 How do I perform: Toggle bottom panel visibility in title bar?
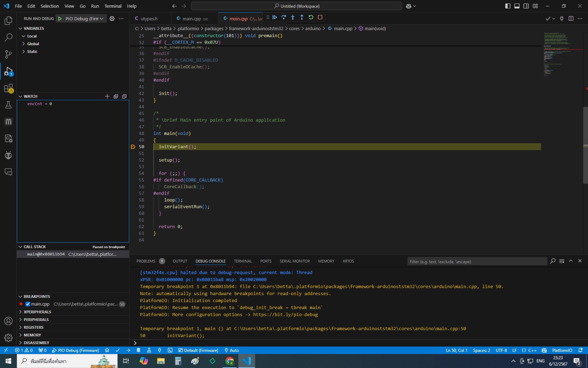pyautogui.click(x=517, y=6)
